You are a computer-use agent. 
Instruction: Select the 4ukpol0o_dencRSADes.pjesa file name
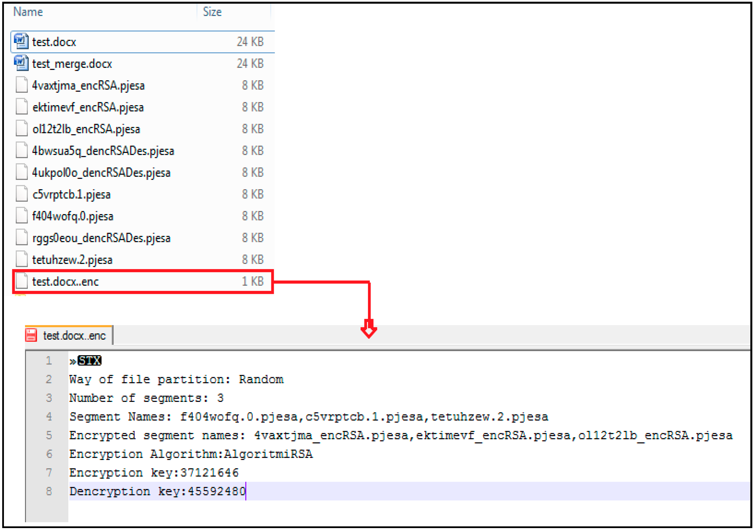click(101, 173)
